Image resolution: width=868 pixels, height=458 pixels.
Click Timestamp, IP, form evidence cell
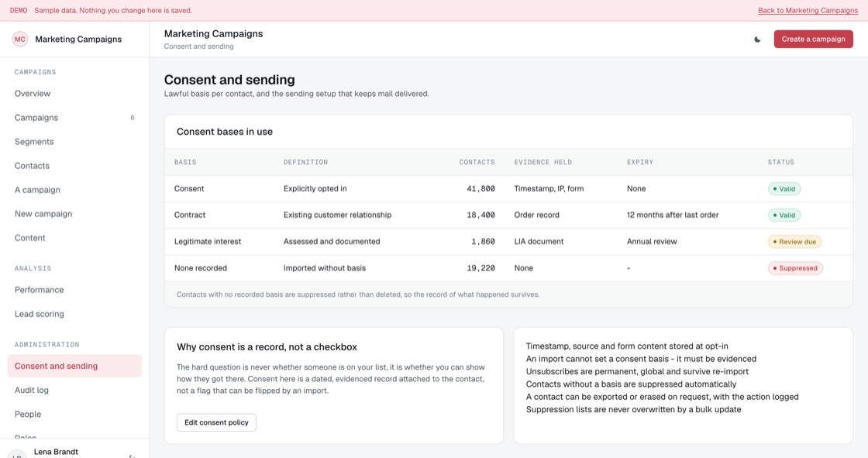click(549, 189)
